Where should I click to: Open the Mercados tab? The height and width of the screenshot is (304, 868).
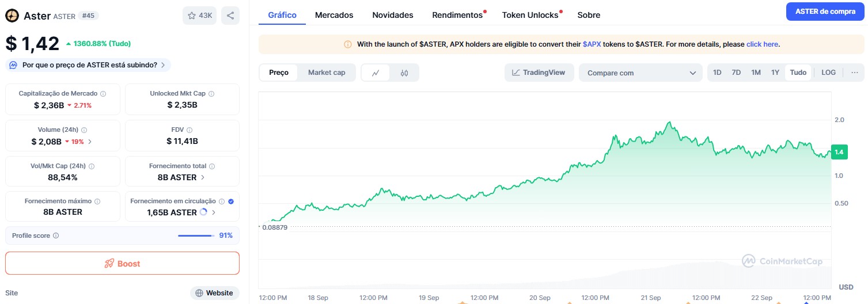[334, 15]
